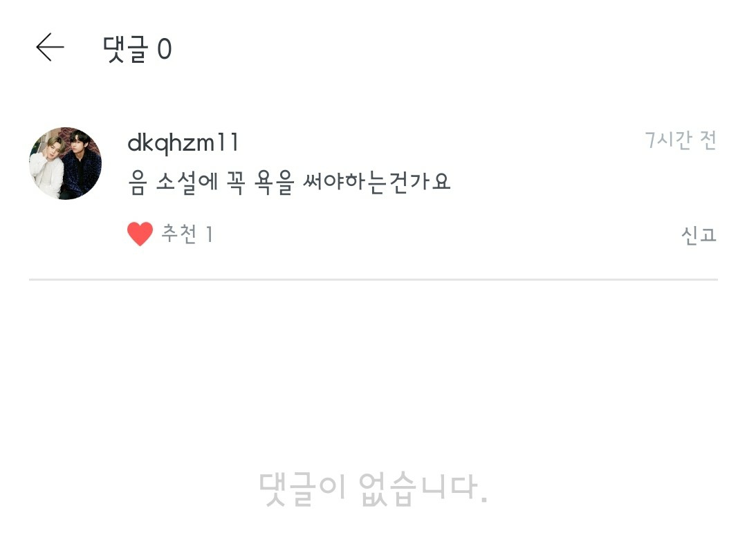
Task: Click the word 소설에 in the comment
Action: 187,183
